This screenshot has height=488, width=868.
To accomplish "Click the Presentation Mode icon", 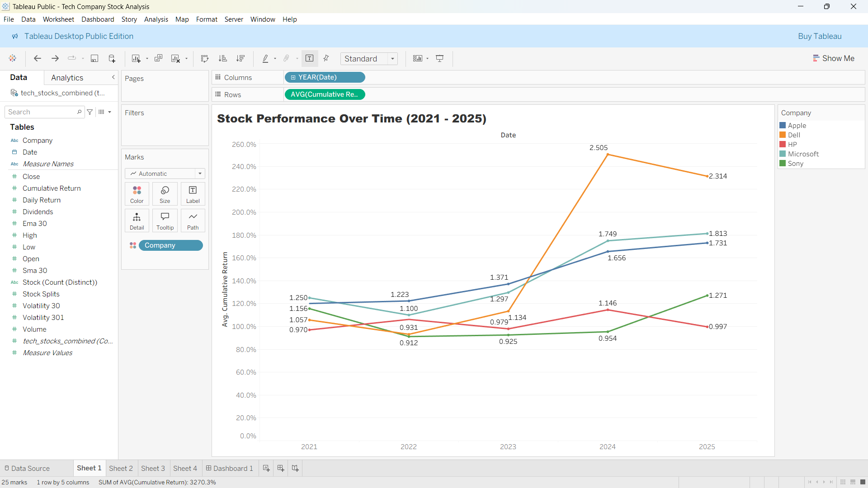I will tap(439, 58).
